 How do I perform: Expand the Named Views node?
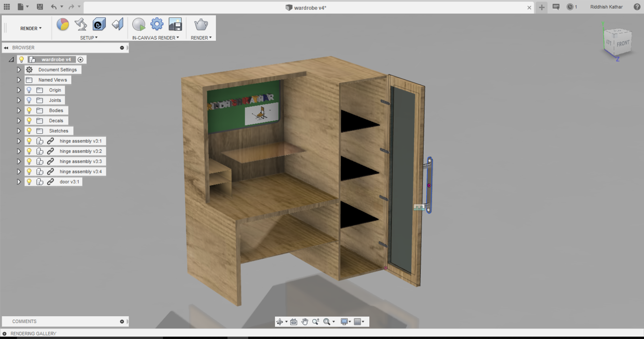pyautogui.click(x=19, y=80)
